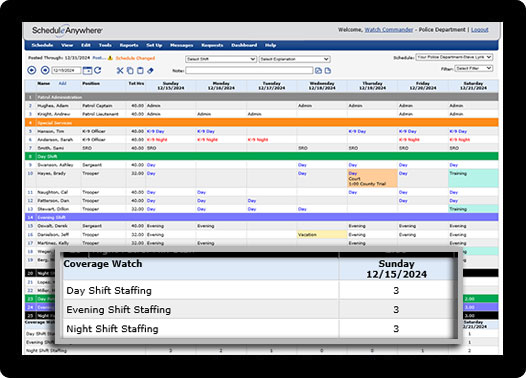The image size is (526, 378).
Task: Click the Cut scissors icon
Action: 120,70
